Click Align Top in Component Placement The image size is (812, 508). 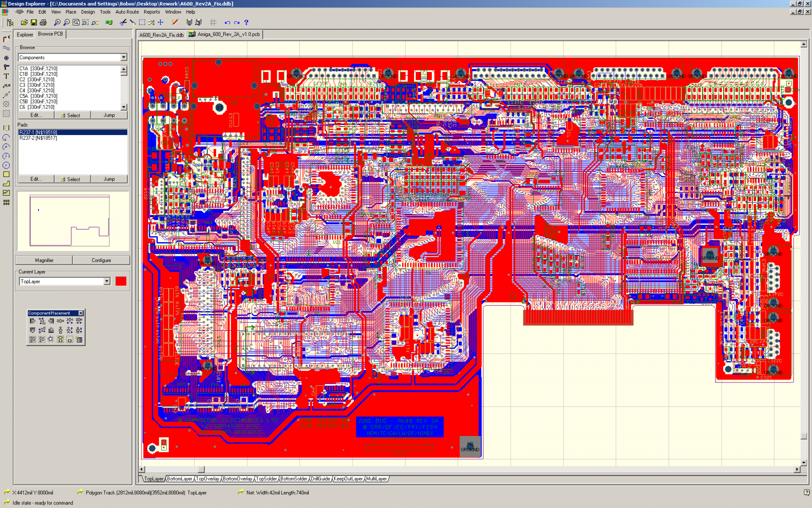[32, 330]
